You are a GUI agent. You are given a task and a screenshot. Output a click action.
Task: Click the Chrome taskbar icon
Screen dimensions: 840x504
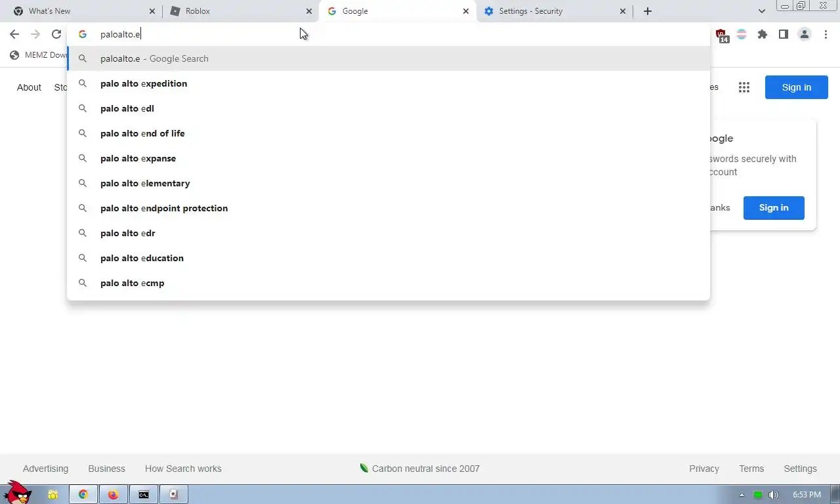coord(83,495)
